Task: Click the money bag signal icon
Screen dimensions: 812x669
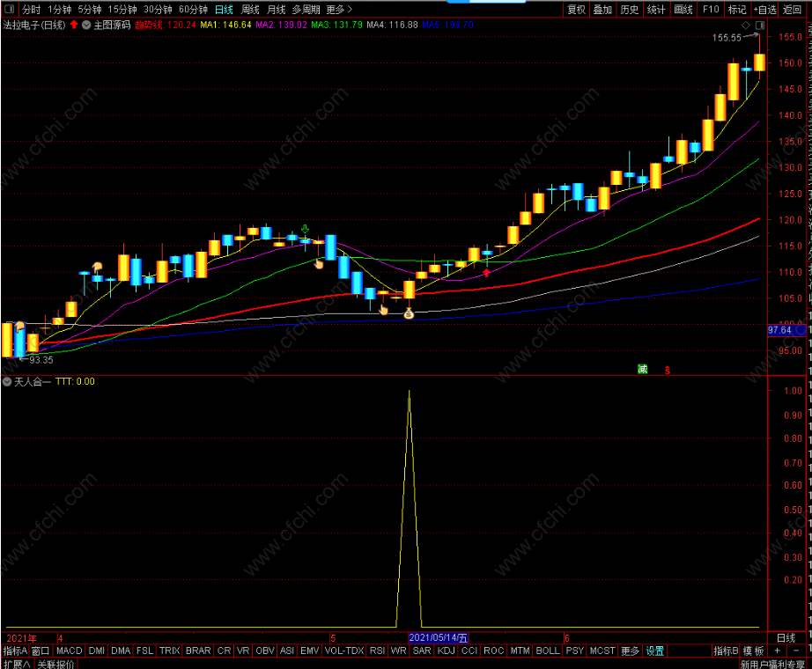Action: [409, 313]
